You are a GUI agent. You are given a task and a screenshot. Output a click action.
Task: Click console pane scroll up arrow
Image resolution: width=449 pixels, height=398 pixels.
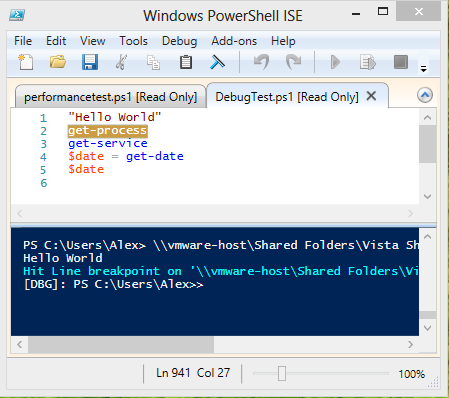(427, 237)
